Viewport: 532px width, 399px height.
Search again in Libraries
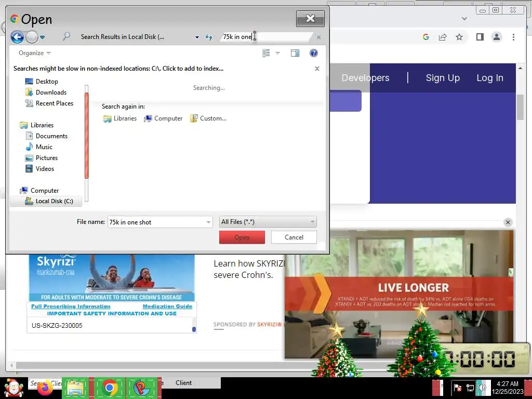pos(120,118)
